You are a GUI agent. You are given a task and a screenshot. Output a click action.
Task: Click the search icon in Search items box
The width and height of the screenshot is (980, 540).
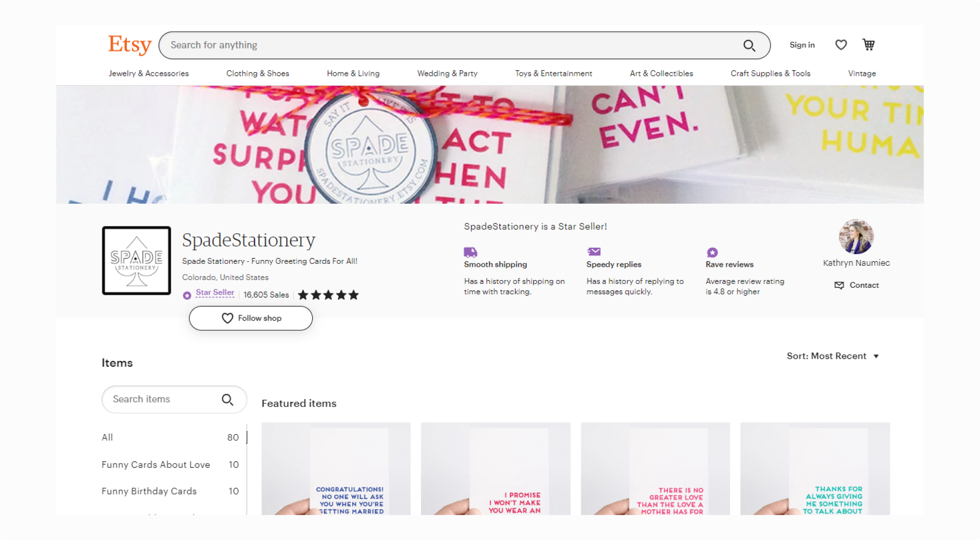click(227, 399)
